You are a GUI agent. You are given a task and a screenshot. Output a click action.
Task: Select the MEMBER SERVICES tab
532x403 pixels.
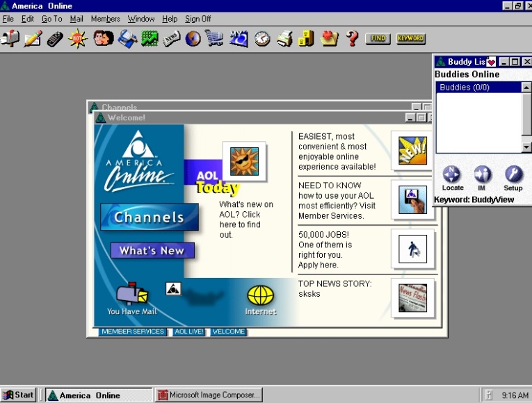[132, 331]
